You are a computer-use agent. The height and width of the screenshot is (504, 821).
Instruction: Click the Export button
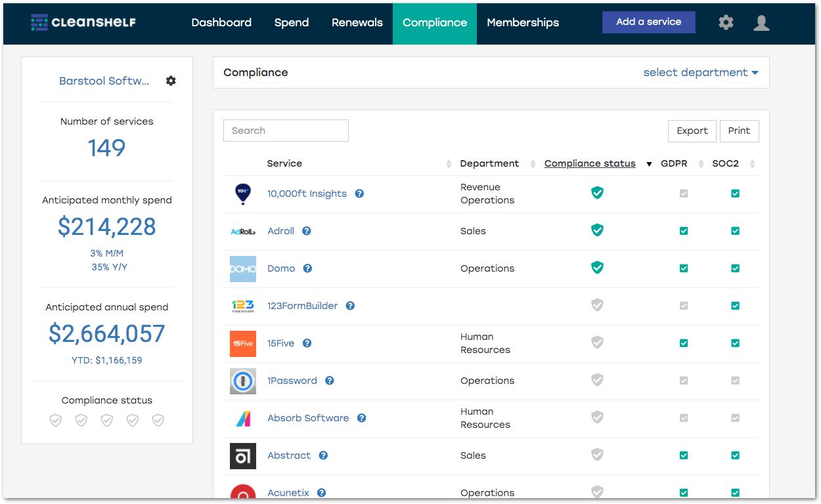tap(692, 131)
